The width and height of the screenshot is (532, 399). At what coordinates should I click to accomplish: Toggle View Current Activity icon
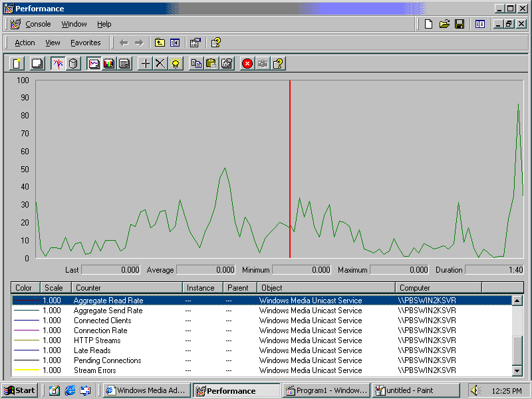pos(58,63)
